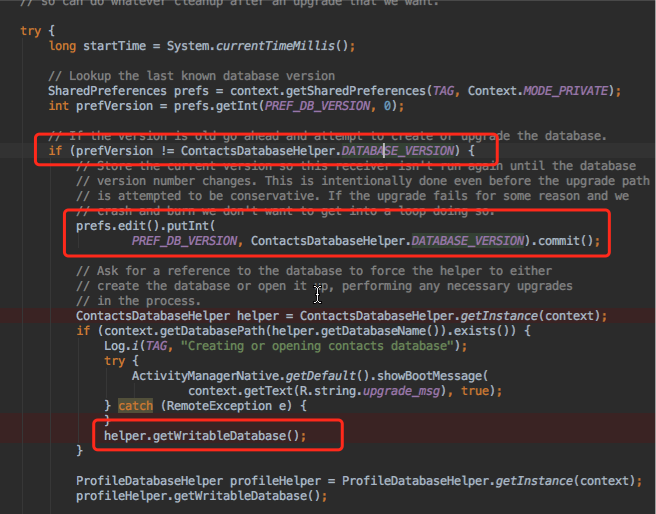Click 'context.getText(R.string.upgrade_msg), true' line
Viewport: 656px width, 514px height.
345,391
